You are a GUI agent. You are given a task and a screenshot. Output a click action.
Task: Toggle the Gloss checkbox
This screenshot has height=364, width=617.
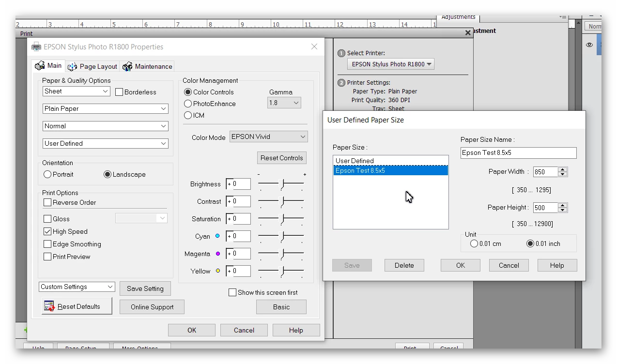[47, 219]
